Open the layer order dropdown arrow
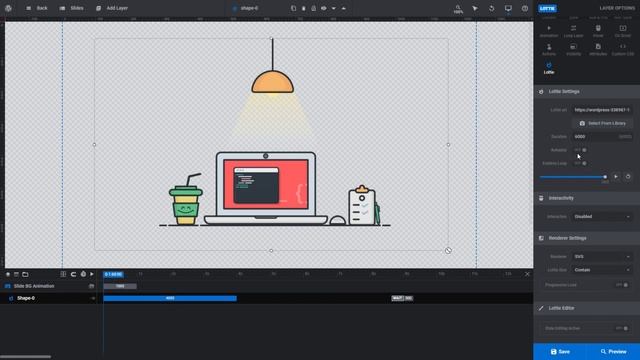This screenshot has width=640, height=360. pyautogui.click(x=333, y=8)
